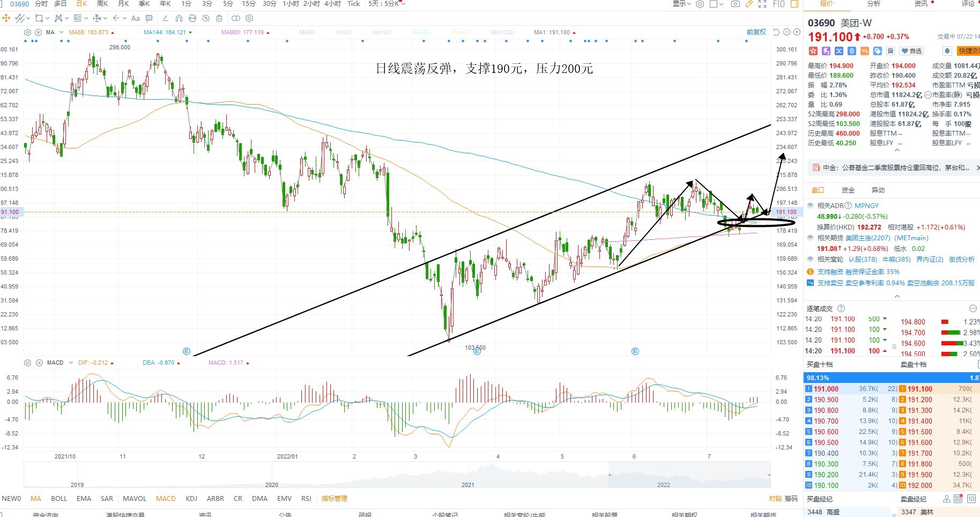Screen dimensions: 980x517
Task: Open MACD indicator settings gear
Action: [x=28, y=363]
